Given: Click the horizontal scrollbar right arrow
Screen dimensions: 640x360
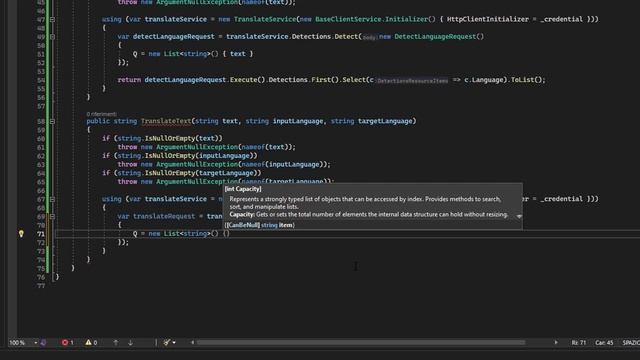Looking at the screenshot, I should coord(556,342).
